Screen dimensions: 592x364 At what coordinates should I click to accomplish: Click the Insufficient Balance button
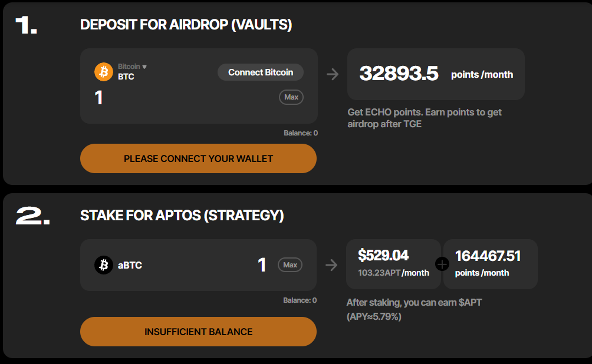click(198, 332)
